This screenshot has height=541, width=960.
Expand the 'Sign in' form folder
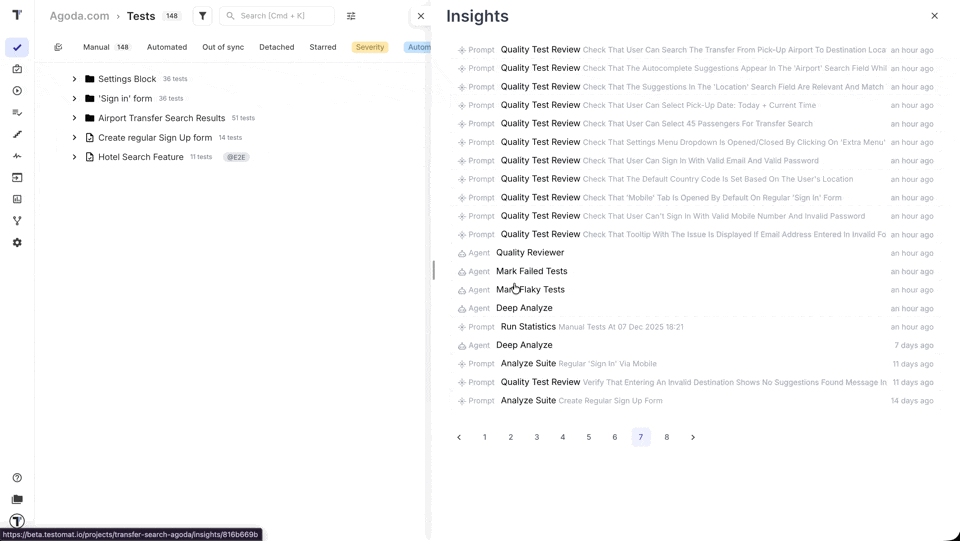pyautogui.click(x=74, y=99)
